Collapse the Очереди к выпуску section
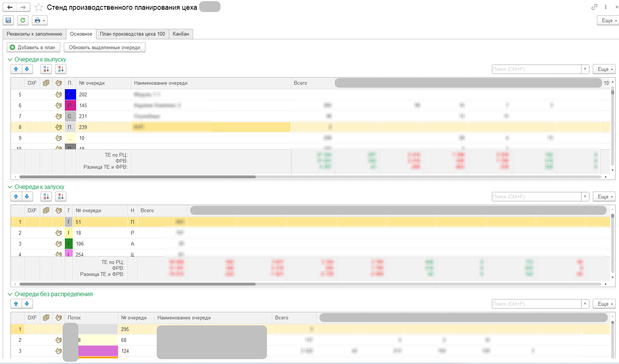This screenshot has height=364, width=619. [x=10, y=60]
